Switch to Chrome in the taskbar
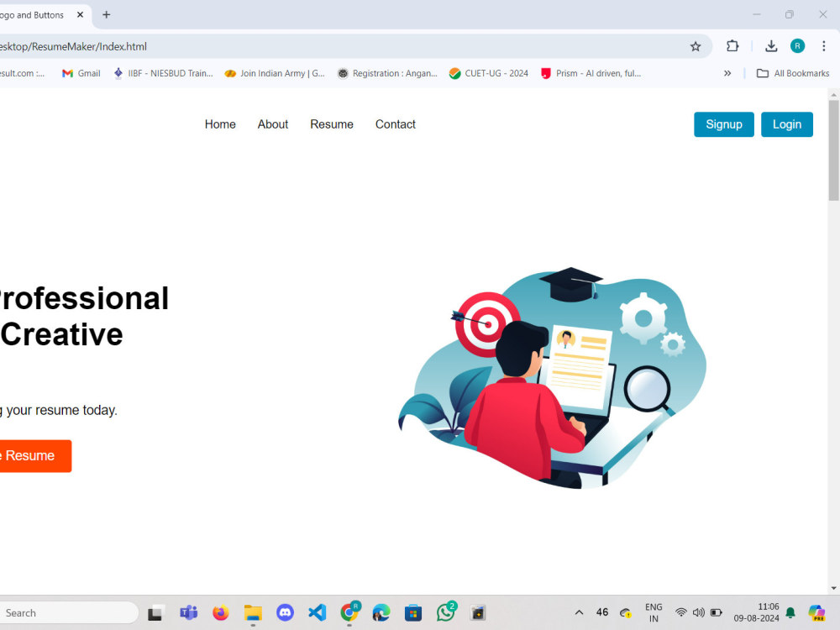840x630 pixels. point(349,612)
